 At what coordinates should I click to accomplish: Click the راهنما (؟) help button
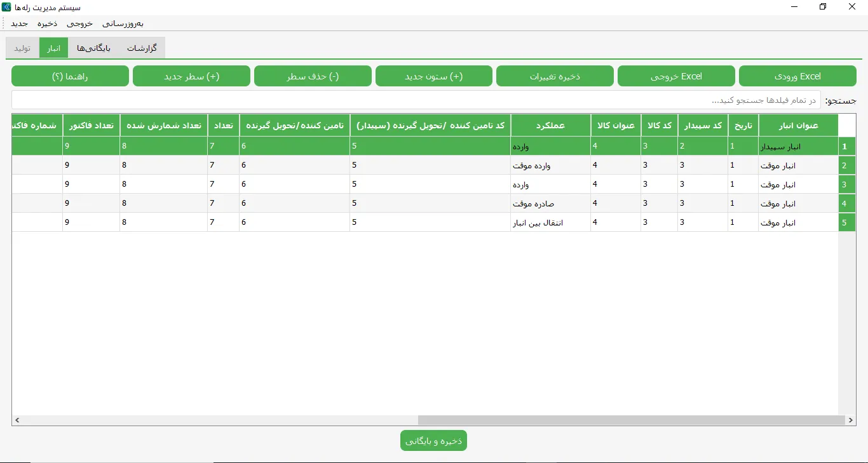70,76
